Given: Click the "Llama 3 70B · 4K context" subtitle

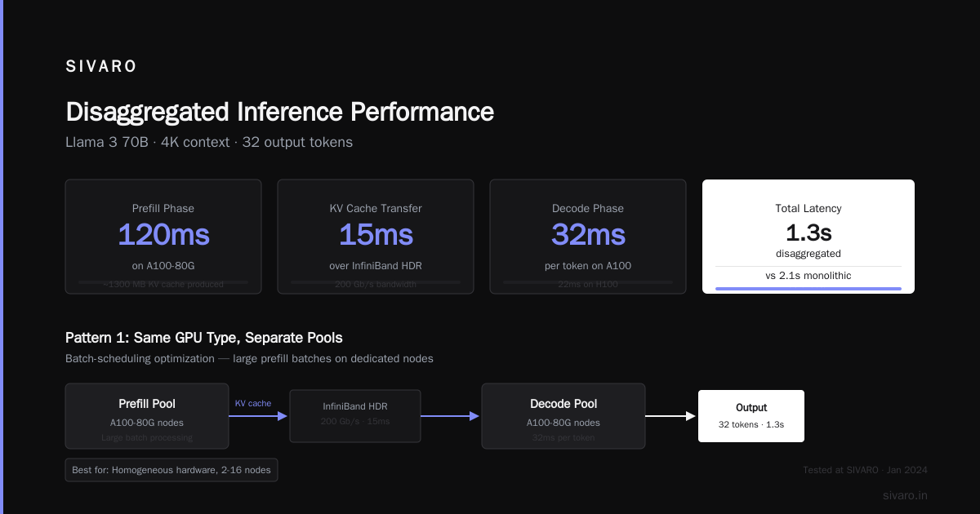Looking at the screenshot, I should pos(209,142).
